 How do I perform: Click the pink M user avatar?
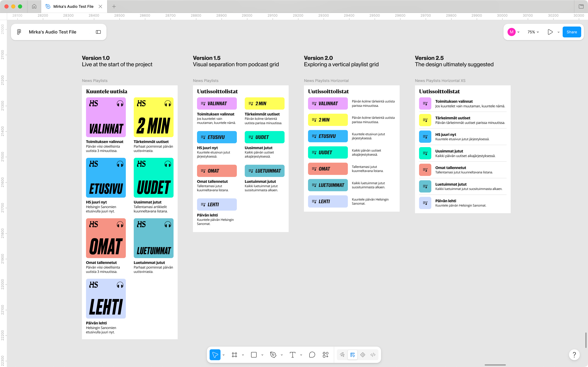[x=512, y=32]
